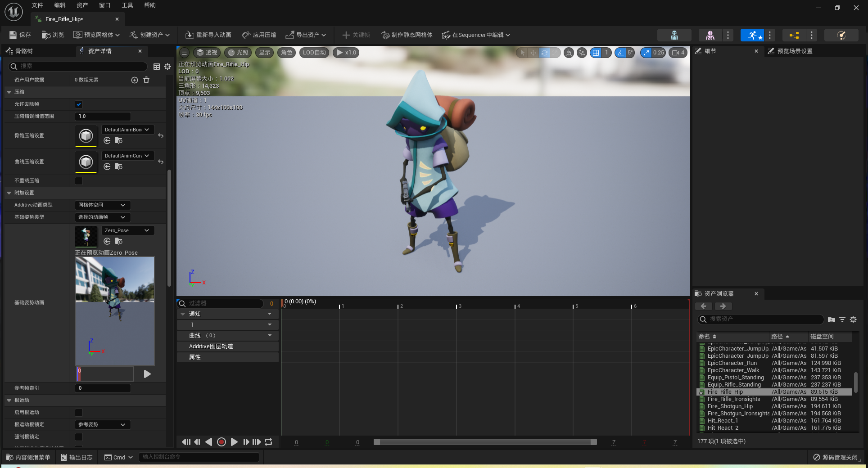
Task: Toggle the 允许去除帧 checkbox
Action: click(x=79, y=104)
